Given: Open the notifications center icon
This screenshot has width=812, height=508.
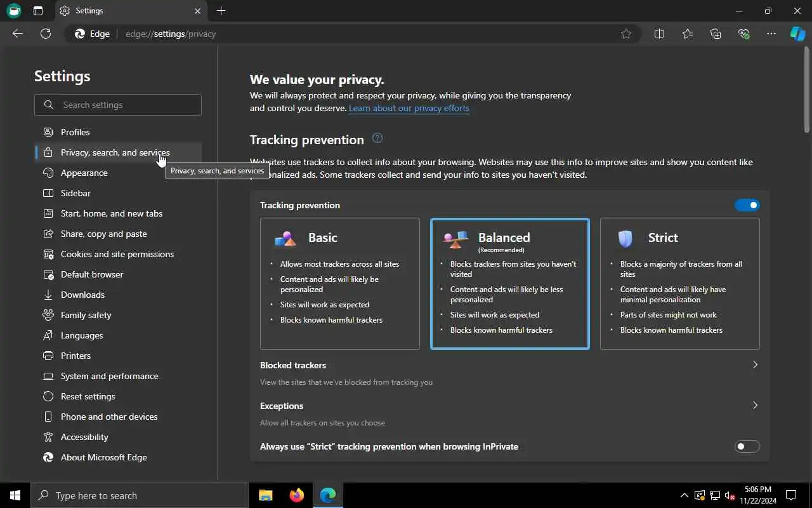Looking at the screenshot, I should pos(791,495).
